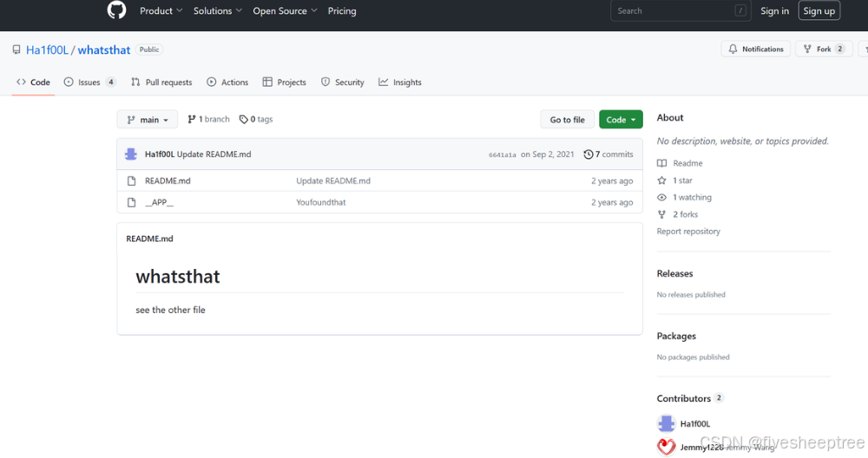Open the main branch selector dropdown
The height and width of the screenshot is (458, 868).
point(148,120)
